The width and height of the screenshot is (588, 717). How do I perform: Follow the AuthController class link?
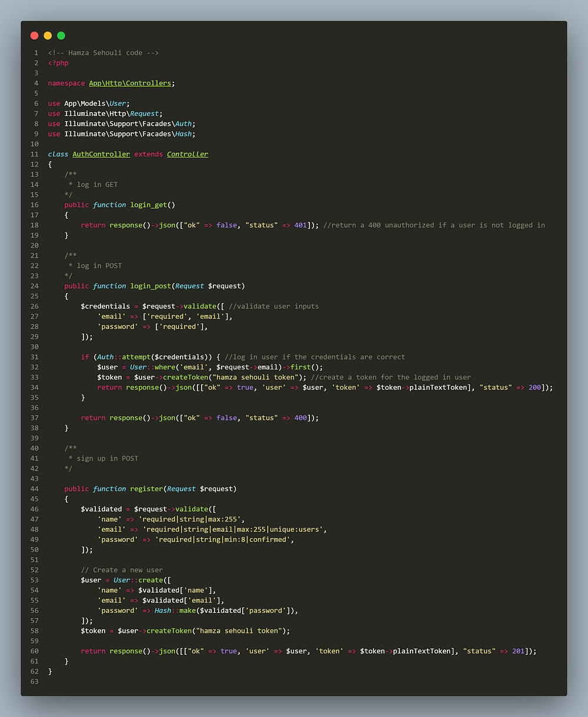[x=101, y=154]
